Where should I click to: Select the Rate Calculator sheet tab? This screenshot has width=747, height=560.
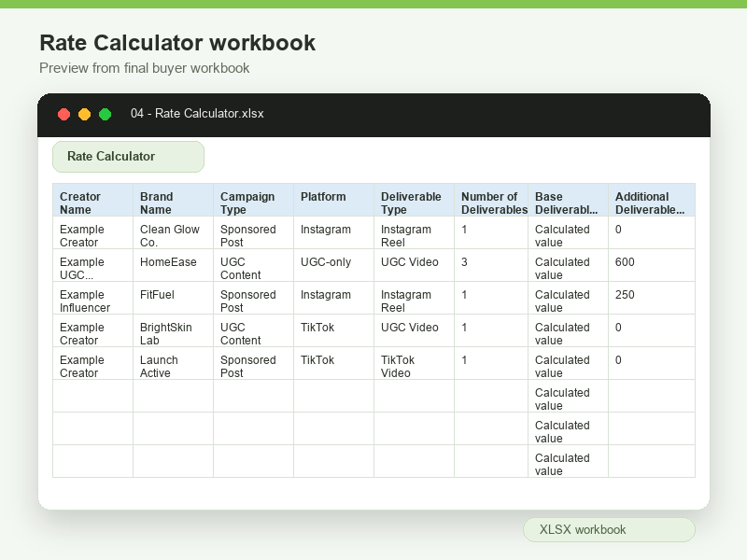pos(128,157)
